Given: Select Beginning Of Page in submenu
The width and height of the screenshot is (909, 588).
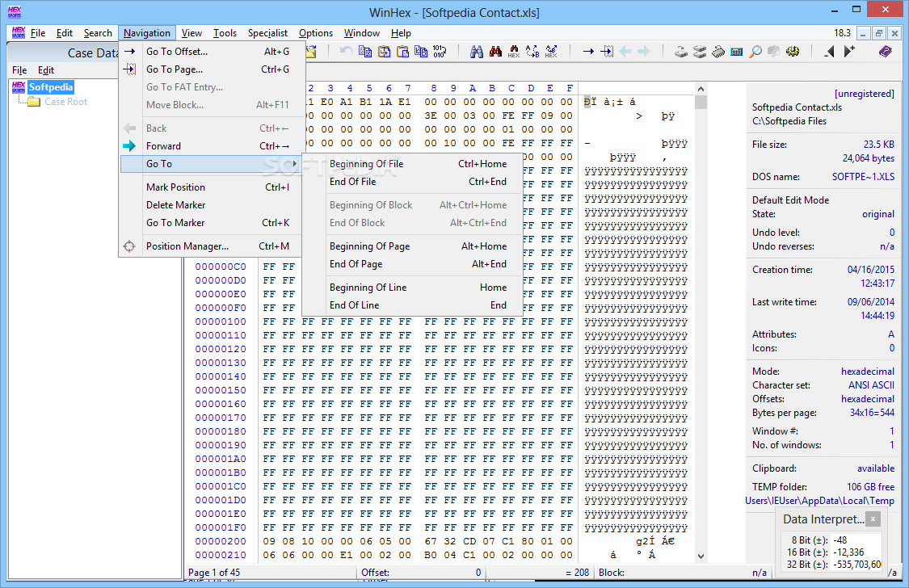Looking at the screenshot, I should point(412,246).
